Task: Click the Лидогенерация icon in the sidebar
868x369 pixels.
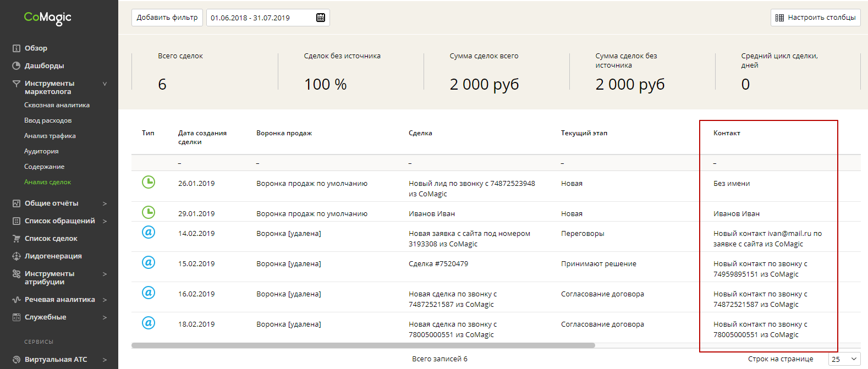Action: click(x=17, y=256)
